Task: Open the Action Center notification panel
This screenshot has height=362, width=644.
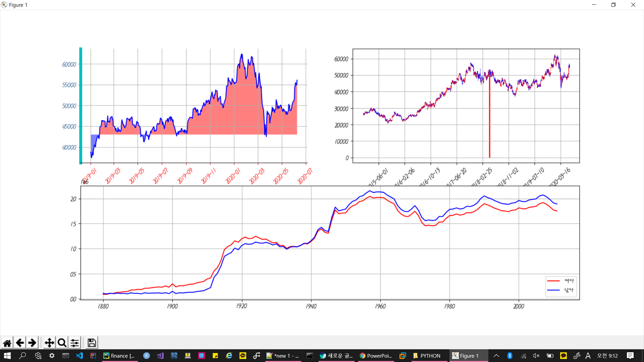Action: pos(630,356)
